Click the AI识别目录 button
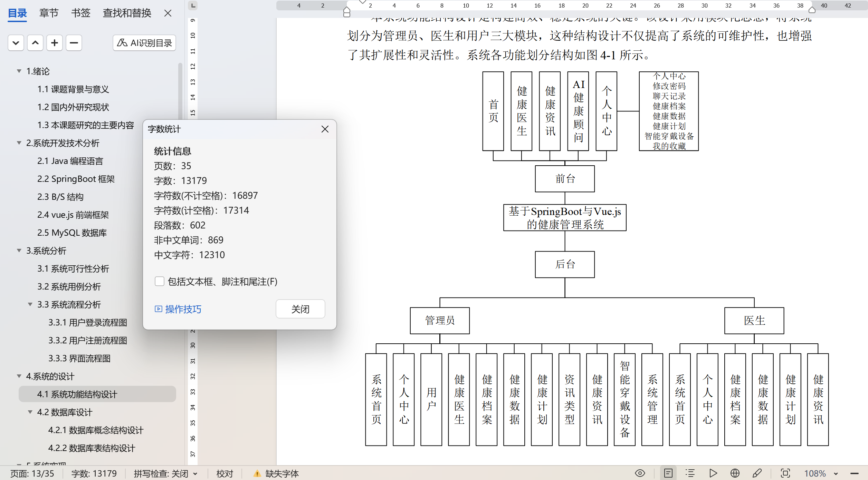Viewport: 868px width, 480px height. [144, 43]
